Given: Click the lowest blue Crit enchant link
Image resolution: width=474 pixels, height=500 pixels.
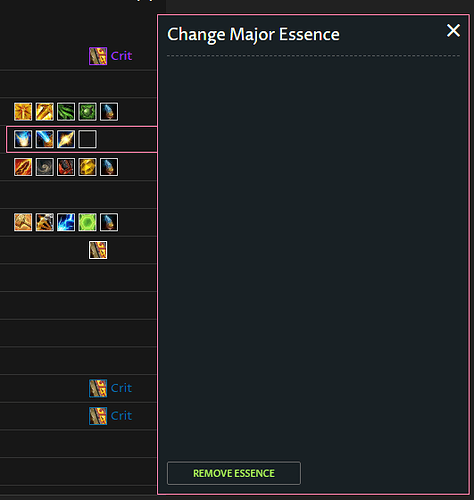Looking at the screenshot, I should 121,416.
